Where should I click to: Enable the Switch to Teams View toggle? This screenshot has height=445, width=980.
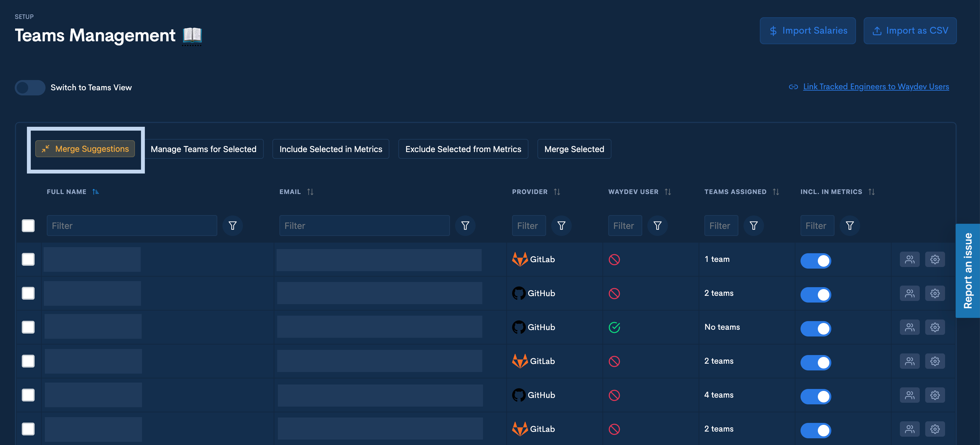pos(30,88)
